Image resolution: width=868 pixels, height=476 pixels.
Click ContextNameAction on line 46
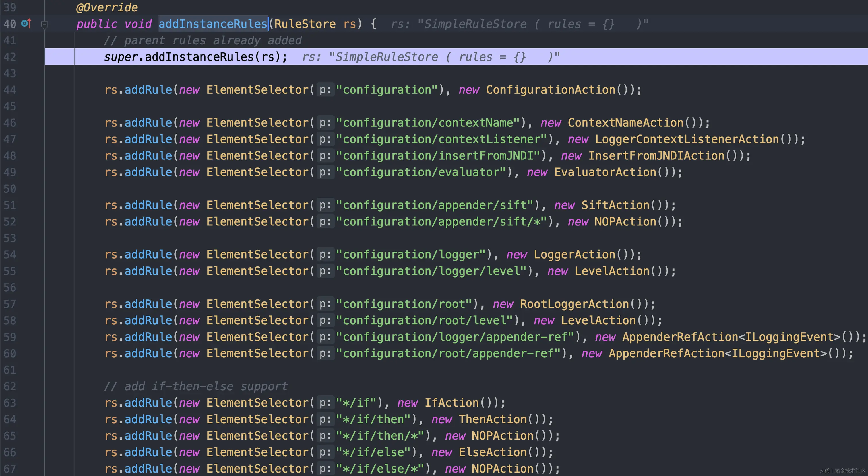(x=626, y=123)
